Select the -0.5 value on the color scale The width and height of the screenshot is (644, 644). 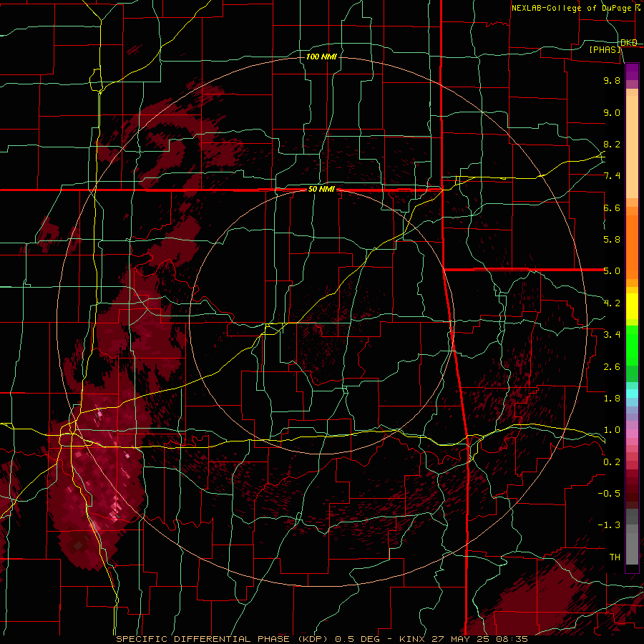pyautogui.click(x=610, y=494)
